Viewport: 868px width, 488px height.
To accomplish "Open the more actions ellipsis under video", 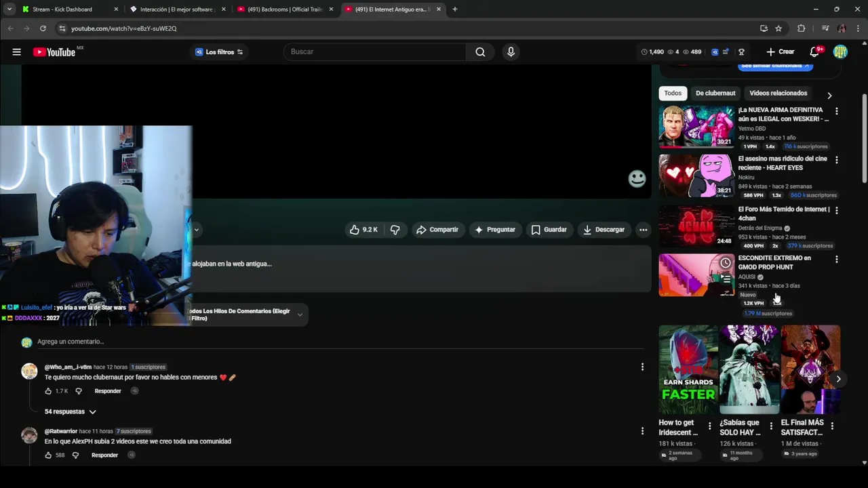I will tap(643, 230).
